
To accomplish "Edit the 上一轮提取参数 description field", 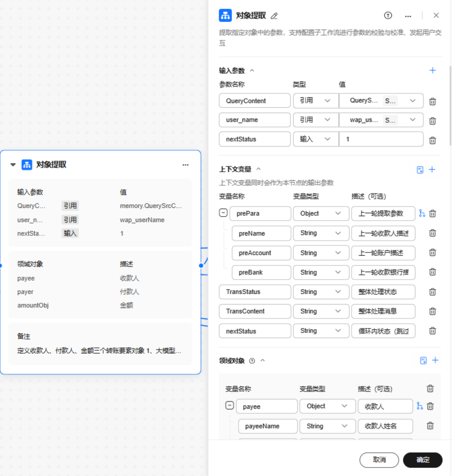I will coord(383,213).
